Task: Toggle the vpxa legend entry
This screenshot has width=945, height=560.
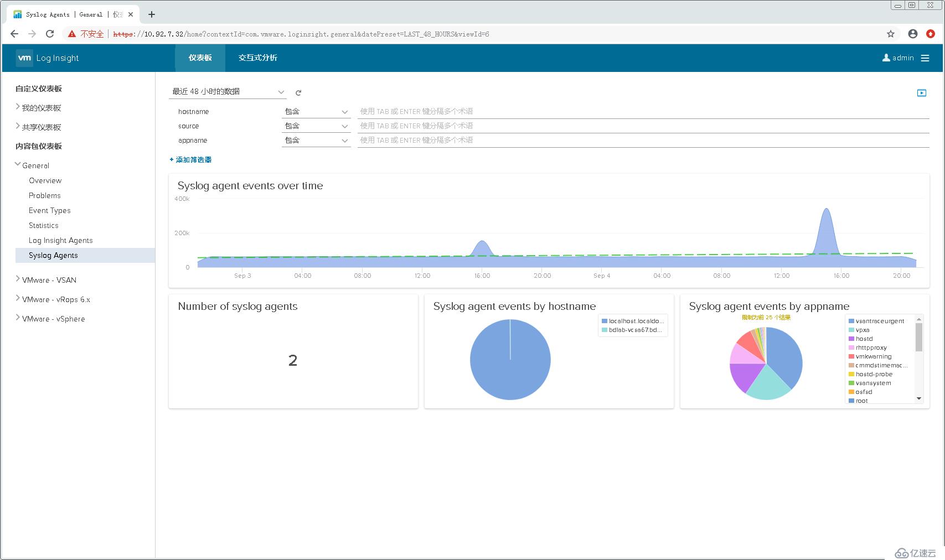Action: tap(859, 330)
